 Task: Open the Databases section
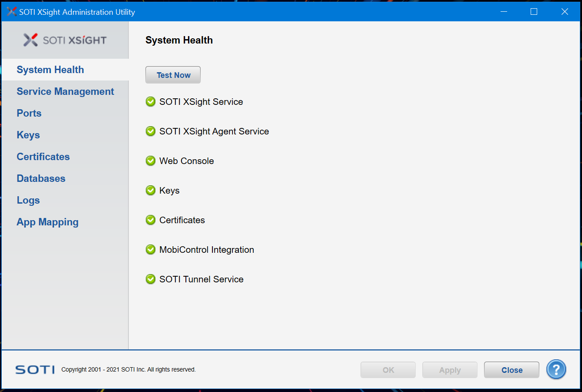(x=65, y=178)
